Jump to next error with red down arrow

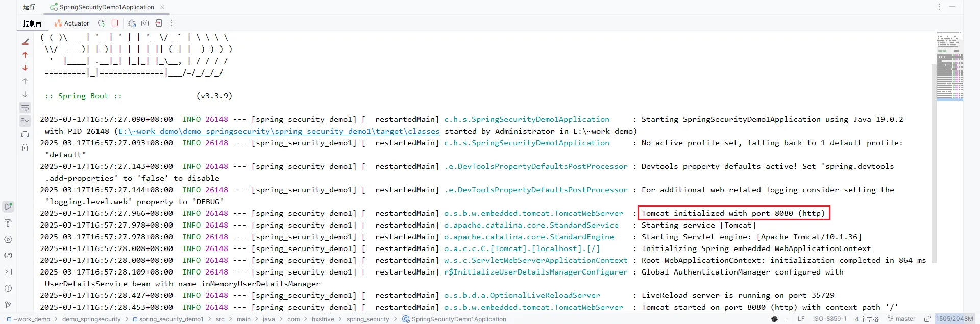25,68
